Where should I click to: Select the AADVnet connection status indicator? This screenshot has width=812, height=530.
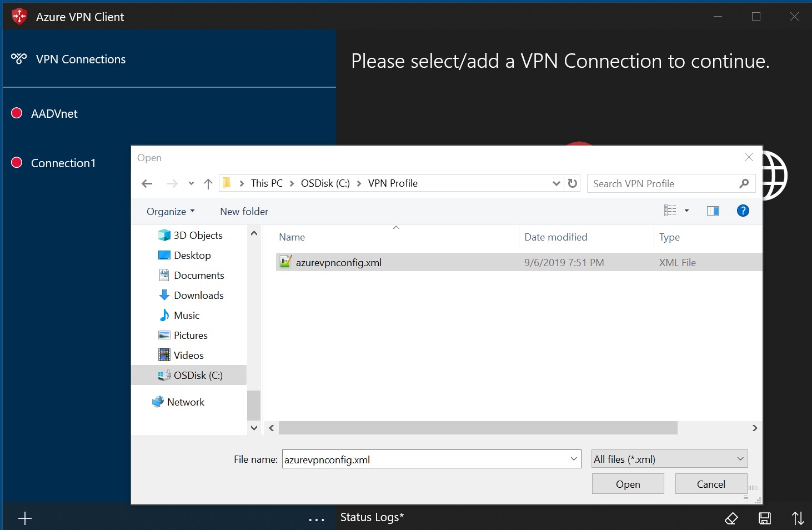click(x=16, y=113)
